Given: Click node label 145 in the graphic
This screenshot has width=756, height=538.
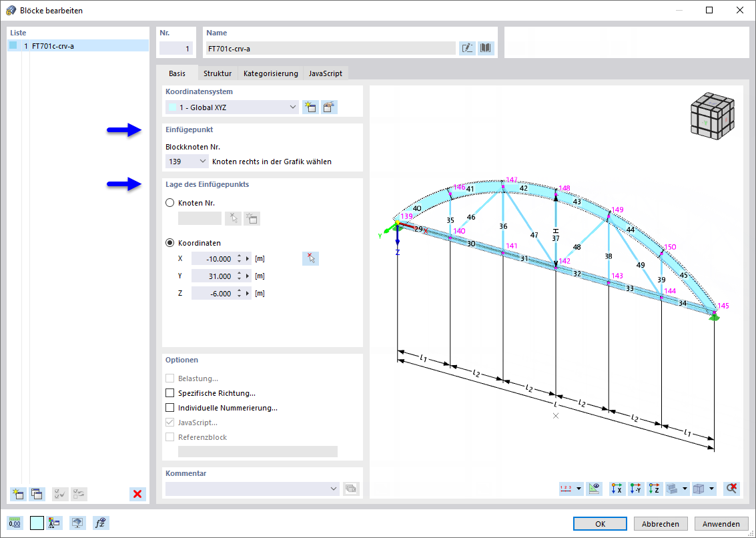Looking at the screenshot, I should [x=723, y=306].
